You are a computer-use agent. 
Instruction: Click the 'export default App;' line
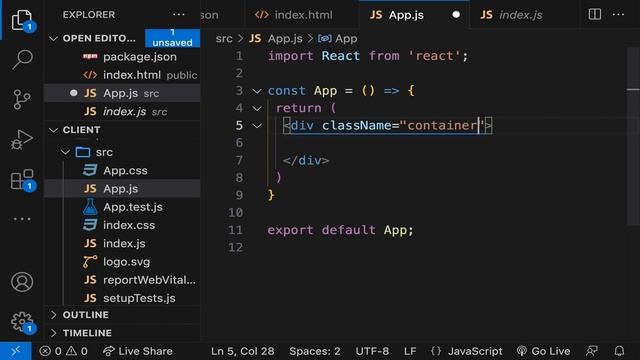click(340, 230)
